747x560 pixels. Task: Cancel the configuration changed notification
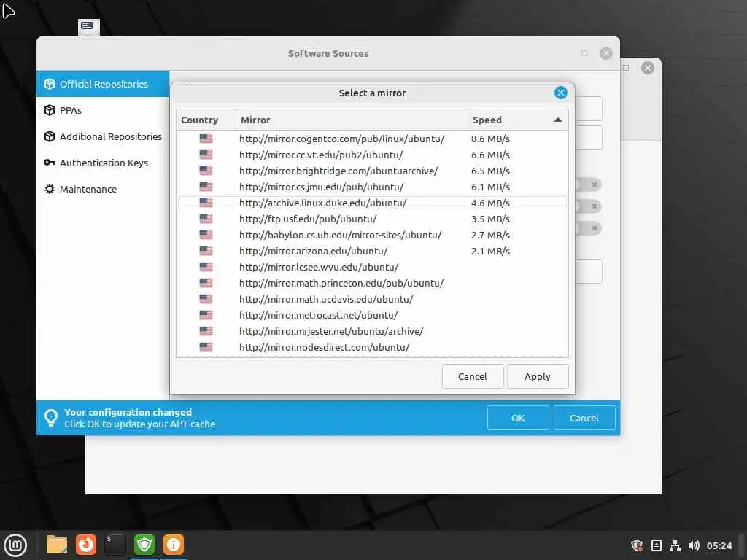[584, 418]
